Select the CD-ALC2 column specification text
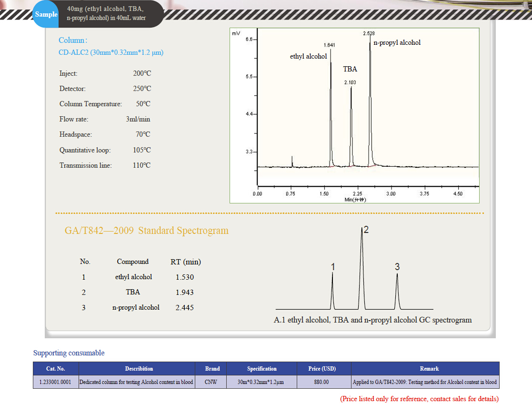Image resolution: width=532 pixels, height=404 pixels. pos(110,52)
